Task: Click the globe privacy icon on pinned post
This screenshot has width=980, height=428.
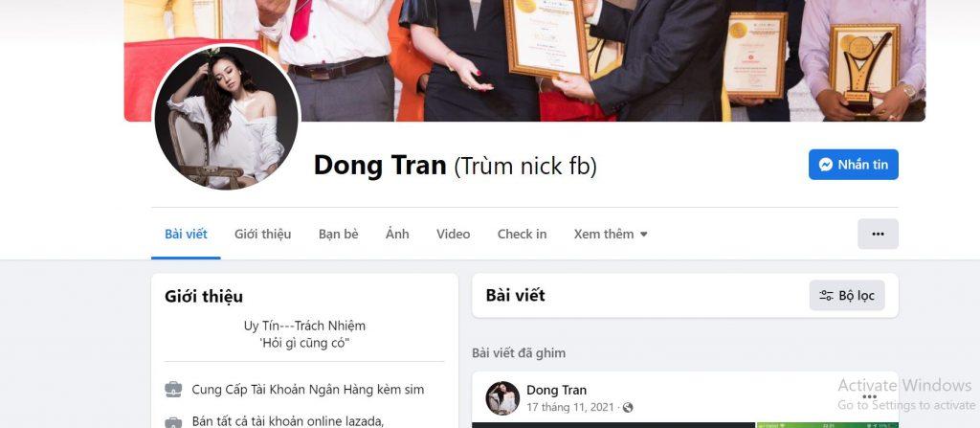Action: coord(628,407)
